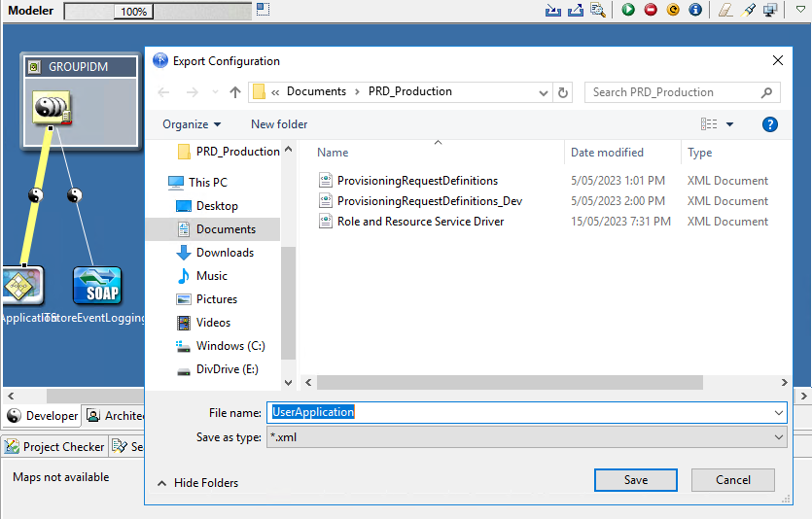Click the import icon in Modeler toolbar
Image resolution: width=812 pixels, height=519 pixels.
tap(553, 10)
